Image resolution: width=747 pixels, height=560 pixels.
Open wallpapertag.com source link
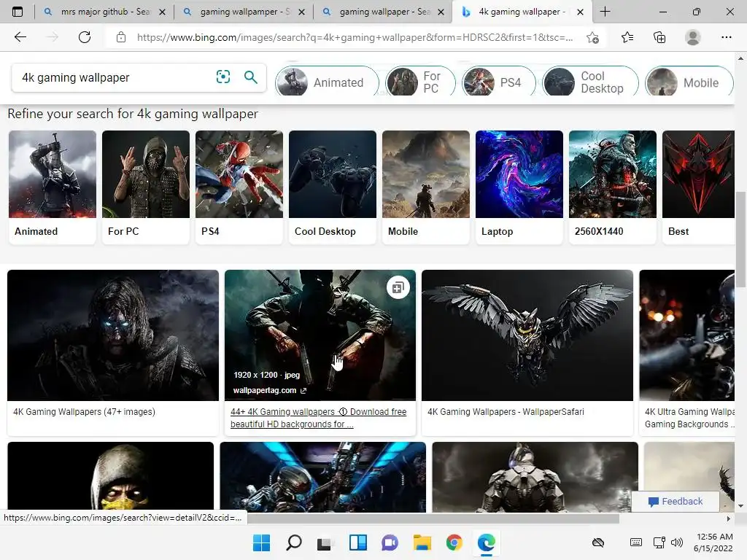[x=270, y=391]
